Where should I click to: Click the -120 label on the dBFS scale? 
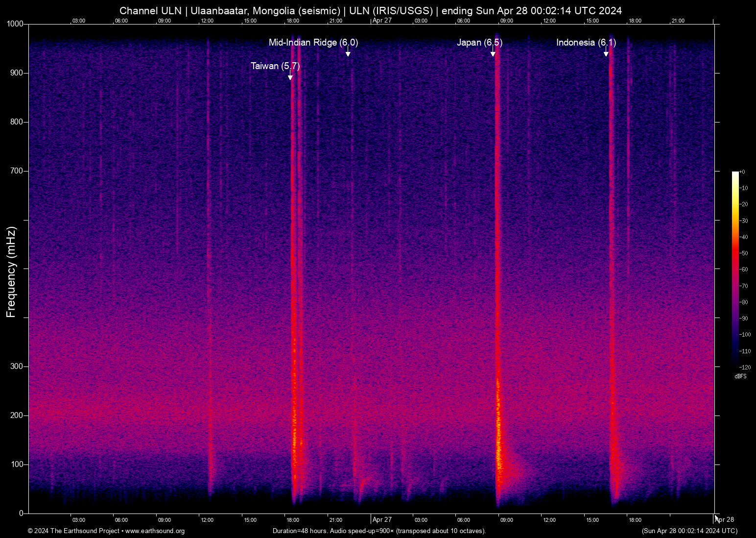745,367
